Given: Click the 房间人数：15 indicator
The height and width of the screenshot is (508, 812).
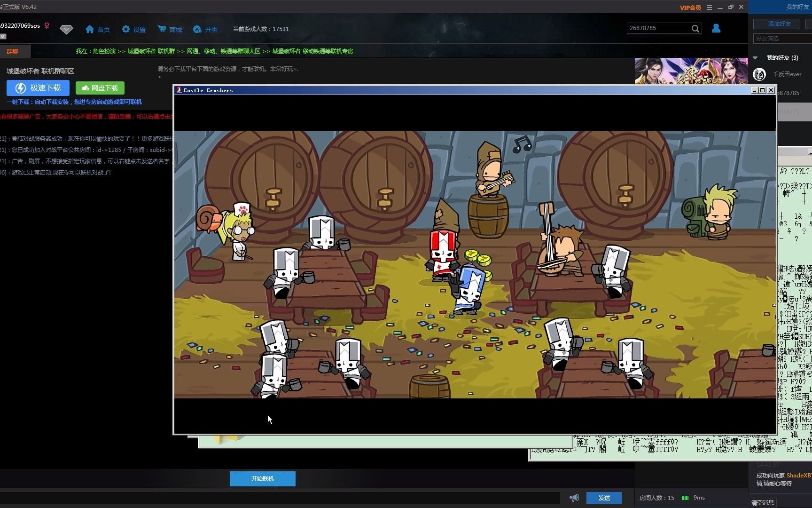Looking at the screenshot, I should coord(656,498).
